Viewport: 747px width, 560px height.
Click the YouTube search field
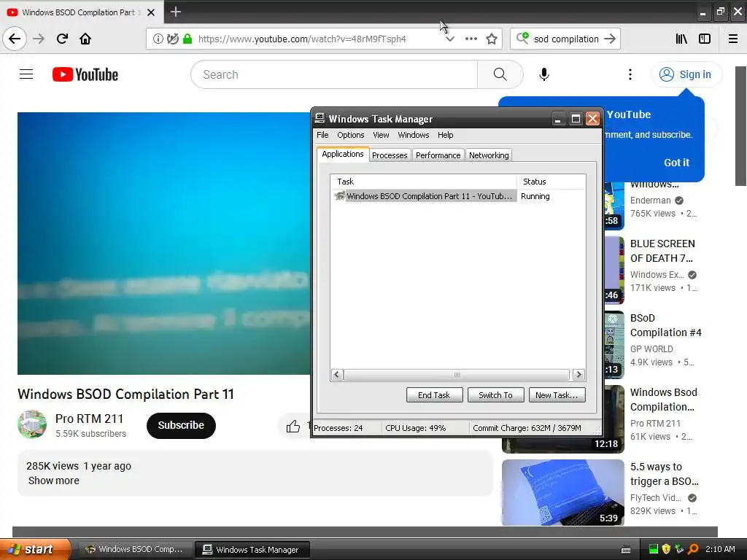pyautogui.click(x=333, y=75)
